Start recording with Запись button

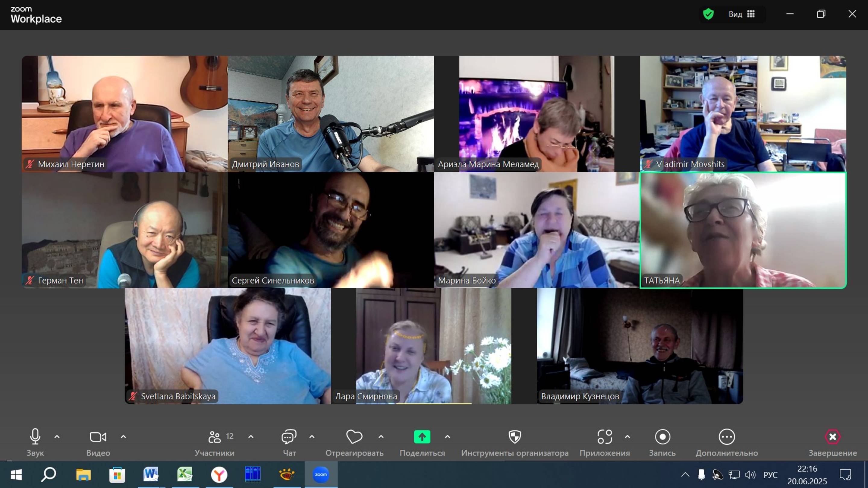(x=662, y=437)
